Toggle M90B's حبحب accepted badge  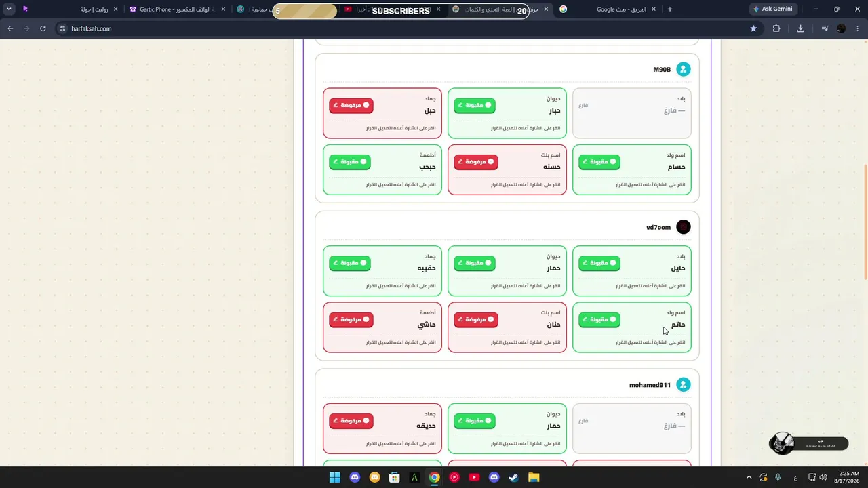350,162
